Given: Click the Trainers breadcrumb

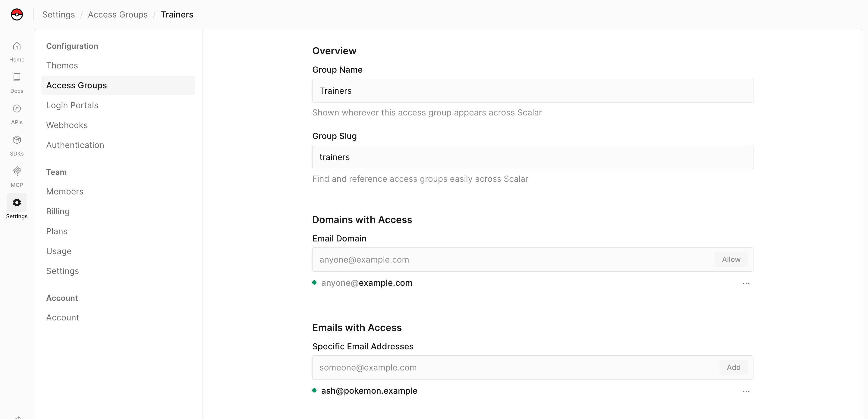Looking at the screenshot, I should (177, 14).
